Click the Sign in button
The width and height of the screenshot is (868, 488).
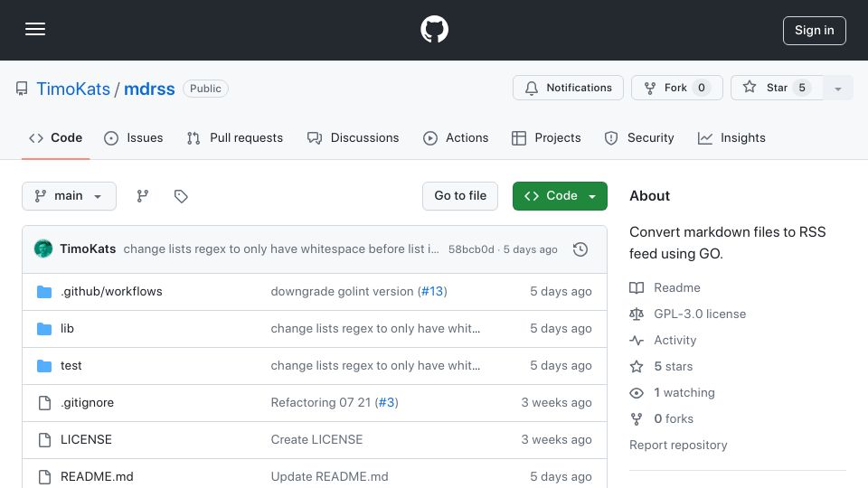(x=815, y=31)
